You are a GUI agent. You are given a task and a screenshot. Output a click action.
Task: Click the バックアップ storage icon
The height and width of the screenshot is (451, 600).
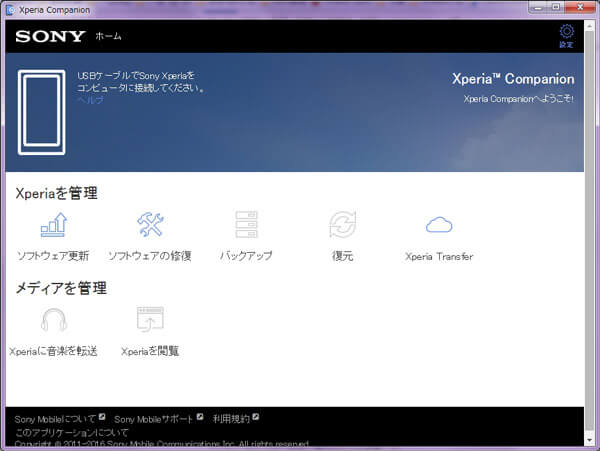[246, 224]
